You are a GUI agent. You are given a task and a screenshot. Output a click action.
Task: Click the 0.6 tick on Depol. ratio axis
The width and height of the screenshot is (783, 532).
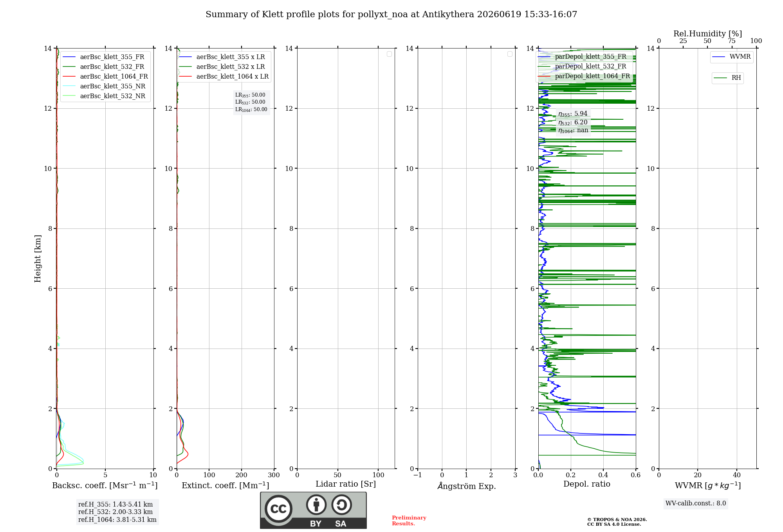click(635, 475)
